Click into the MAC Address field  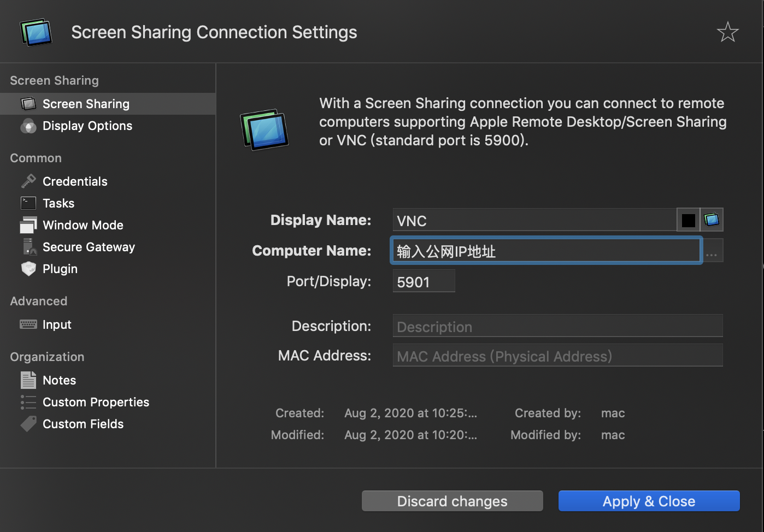point(557,356)
